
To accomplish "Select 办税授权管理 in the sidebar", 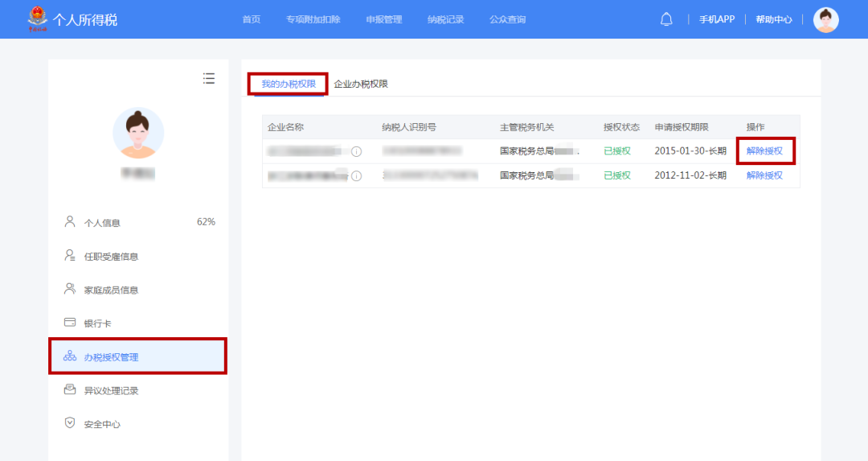I will (x=111, y=357).
